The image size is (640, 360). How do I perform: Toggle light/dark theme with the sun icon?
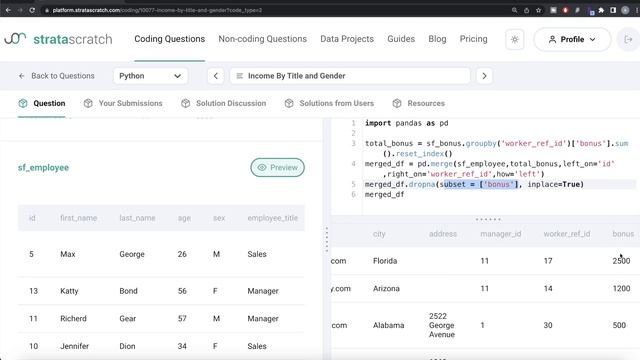coord(515,40)
